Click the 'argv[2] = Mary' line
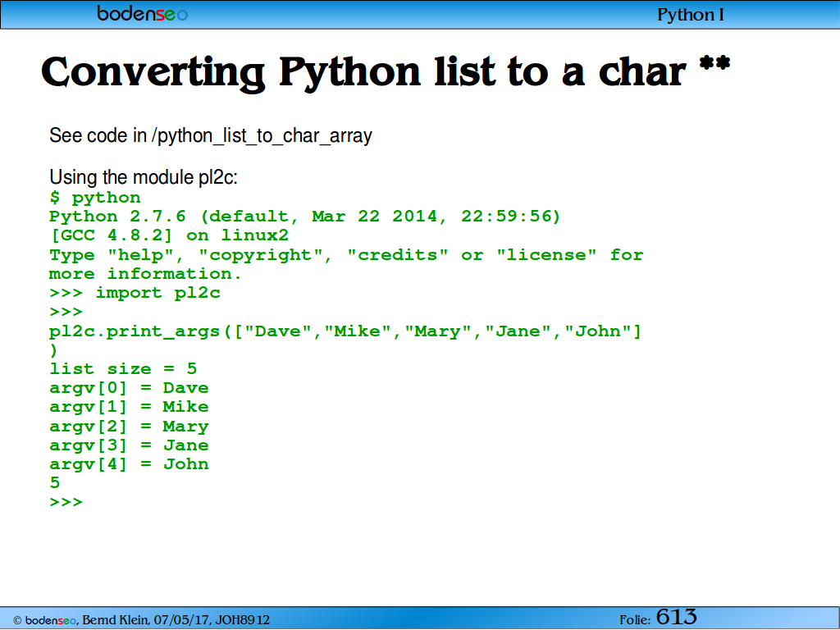 tap(129, 427)
